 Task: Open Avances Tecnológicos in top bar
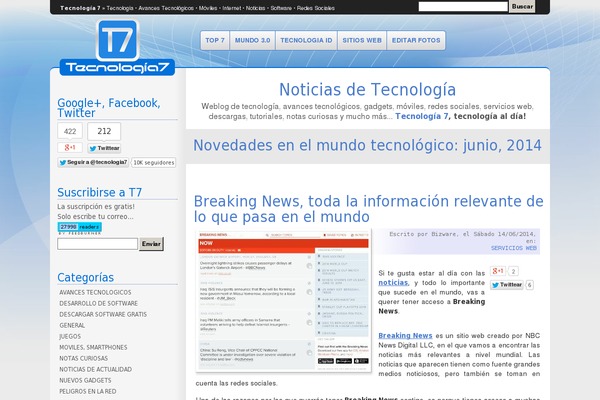pyautogui.click(x=166, y=8)
